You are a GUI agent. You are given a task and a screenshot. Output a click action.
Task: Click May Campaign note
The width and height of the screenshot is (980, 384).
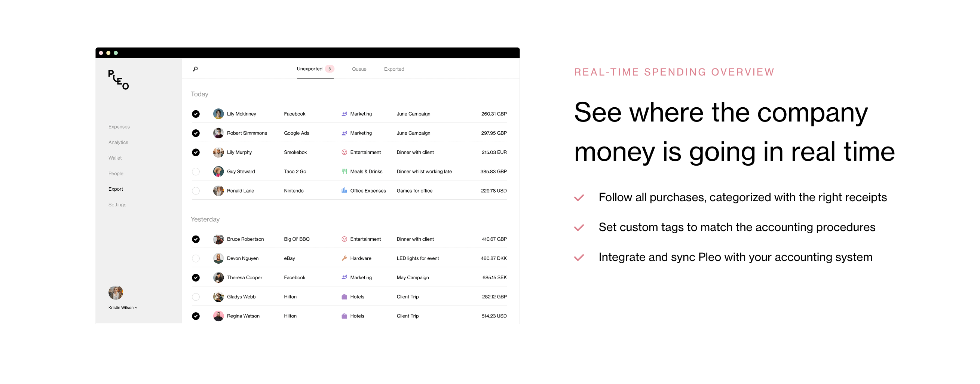tap(413, 278)
